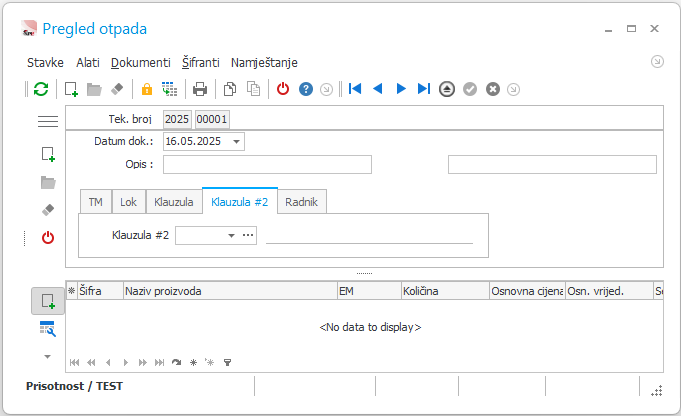Open the Dokumenti menu
Screen dimensions: 681x416
point(141,63)
